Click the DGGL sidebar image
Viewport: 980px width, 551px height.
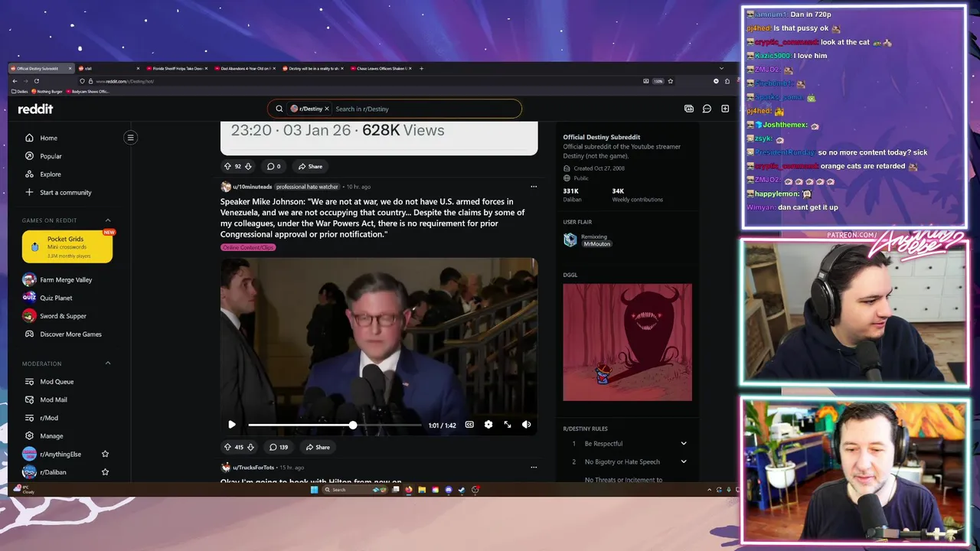tap(627, 342)
